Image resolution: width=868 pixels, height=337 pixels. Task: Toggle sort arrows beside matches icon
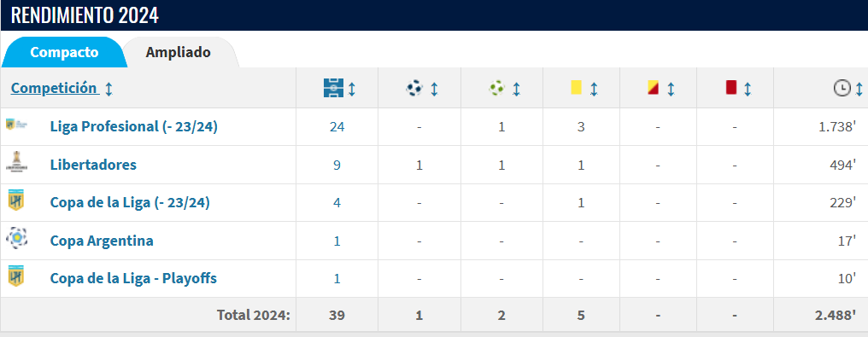(351, 89)
